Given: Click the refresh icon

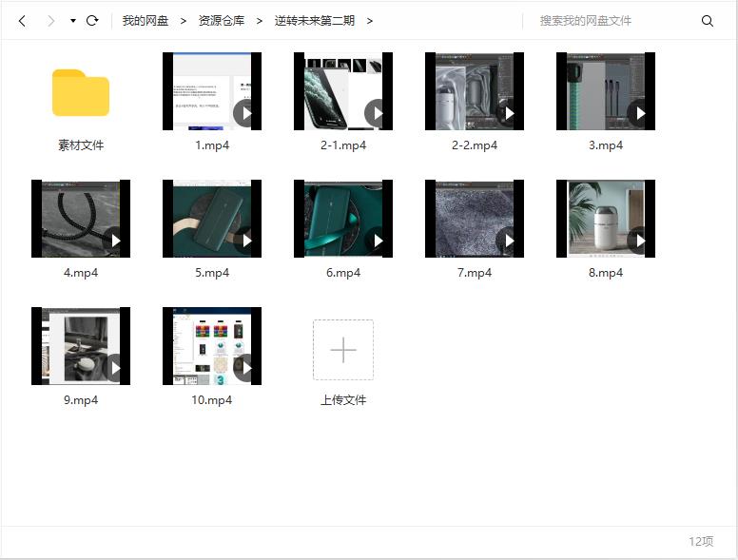Looking at the screenshot, I should [92, 21].
